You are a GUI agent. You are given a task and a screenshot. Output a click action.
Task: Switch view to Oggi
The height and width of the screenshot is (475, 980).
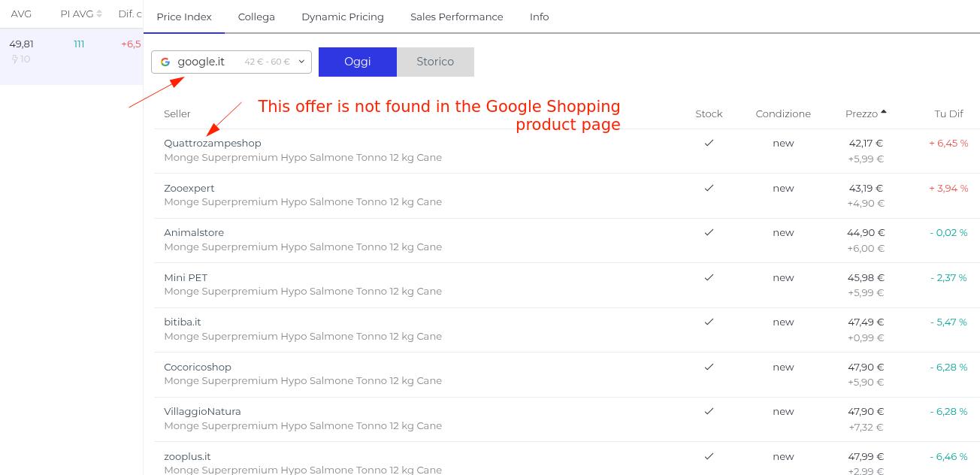(357, 62)
